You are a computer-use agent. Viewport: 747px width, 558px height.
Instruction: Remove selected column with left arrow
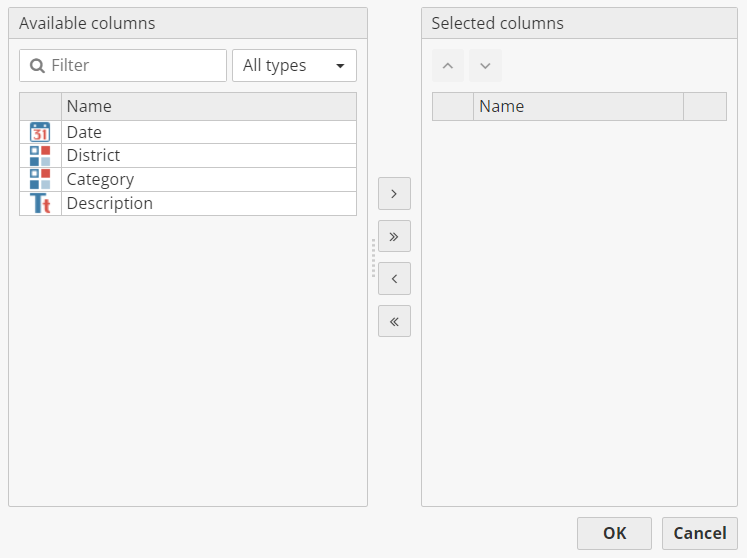click(x=394, y=279)
